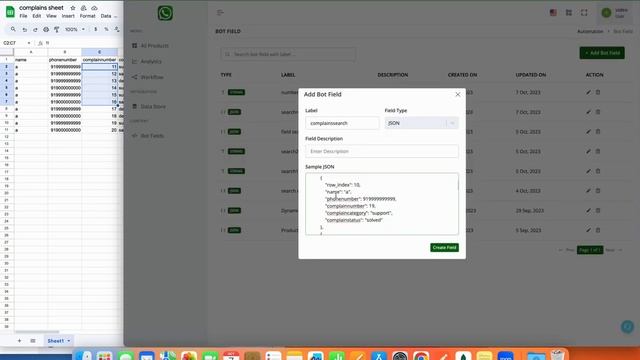
Task: Close the Add Bot Field dialog
Action: 458,94
